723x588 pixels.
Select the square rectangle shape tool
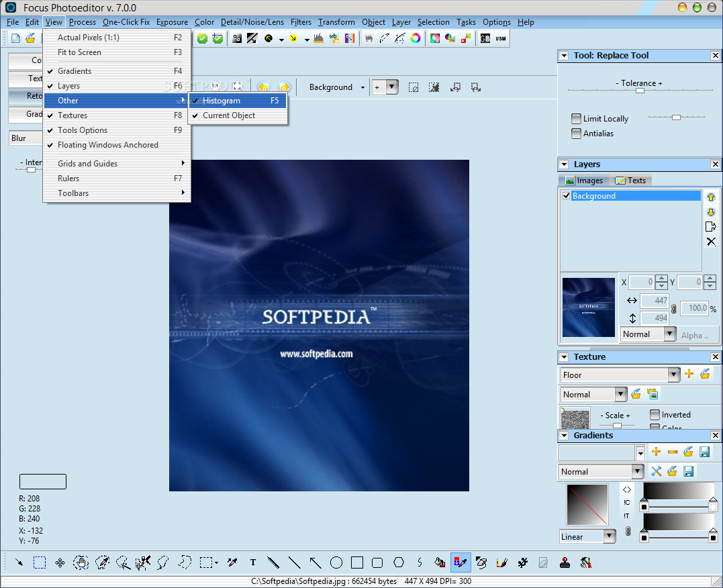tap(357, 562)
